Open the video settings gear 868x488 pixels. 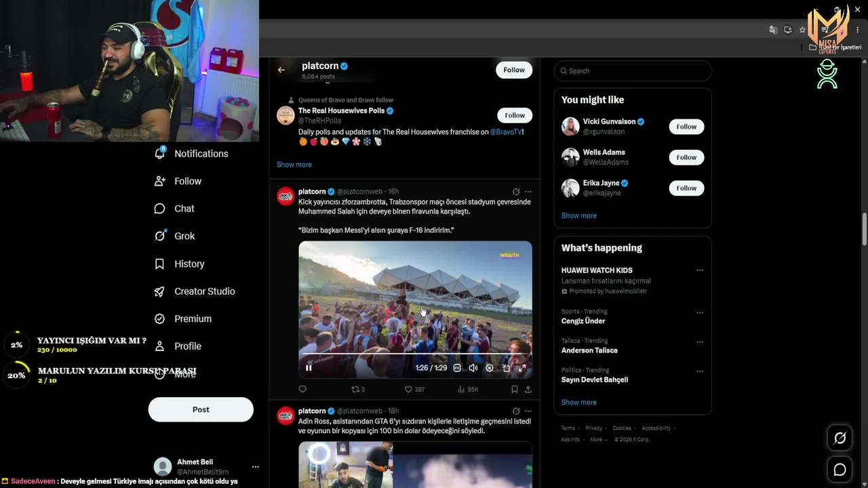490,368
